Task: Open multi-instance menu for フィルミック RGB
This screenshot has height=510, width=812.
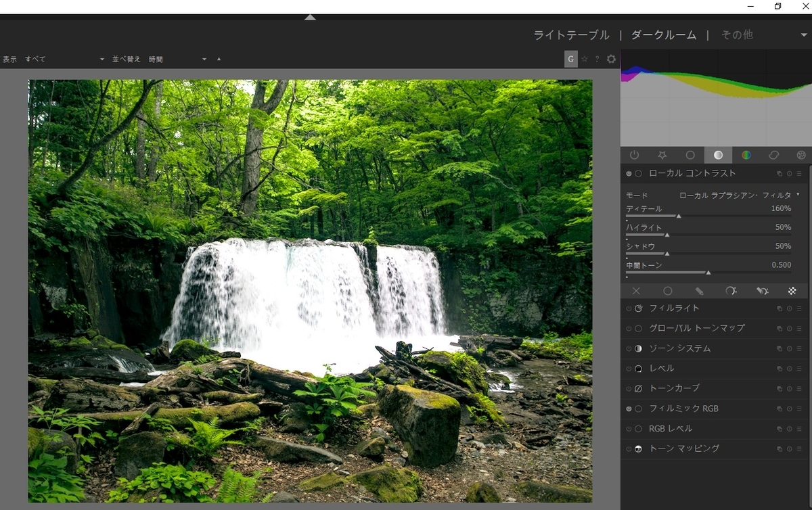Action: tap(780, 409)
